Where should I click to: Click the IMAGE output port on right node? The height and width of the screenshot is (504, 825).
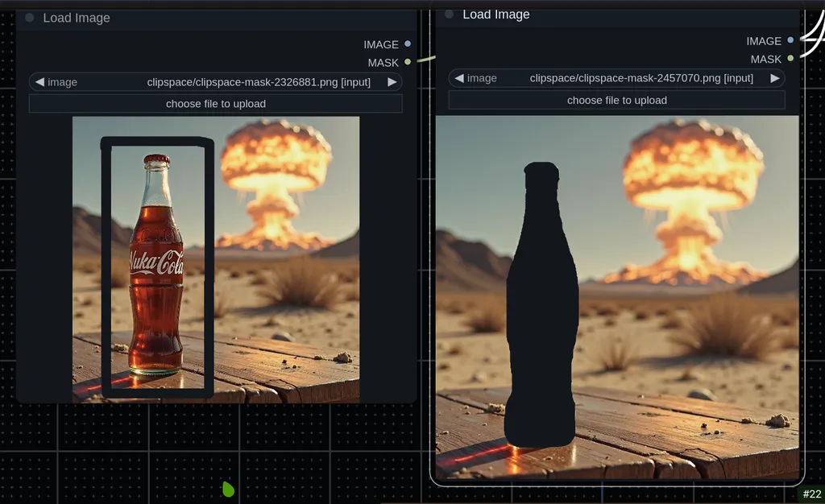[790, 40]
